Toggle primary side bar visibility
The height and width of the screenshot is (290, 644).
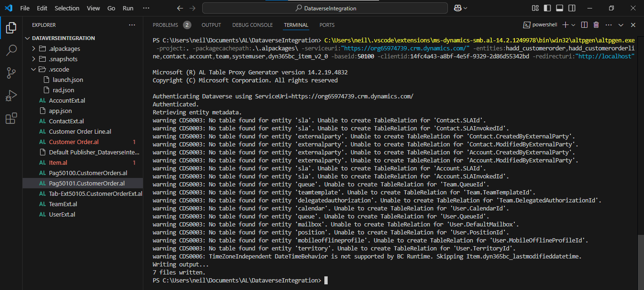pos(547,8)
